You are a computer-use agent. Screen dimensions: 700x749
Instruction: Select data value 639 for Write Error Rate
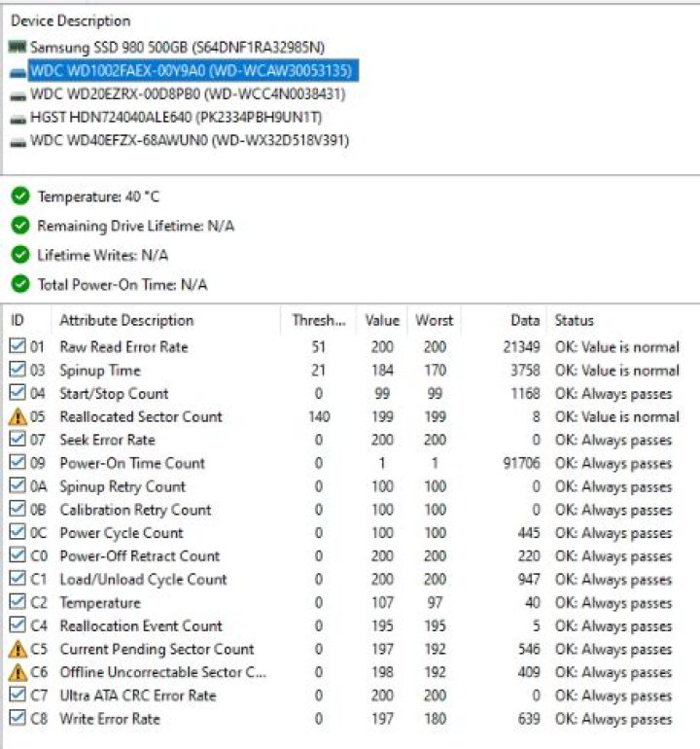[x=529, y=719]
